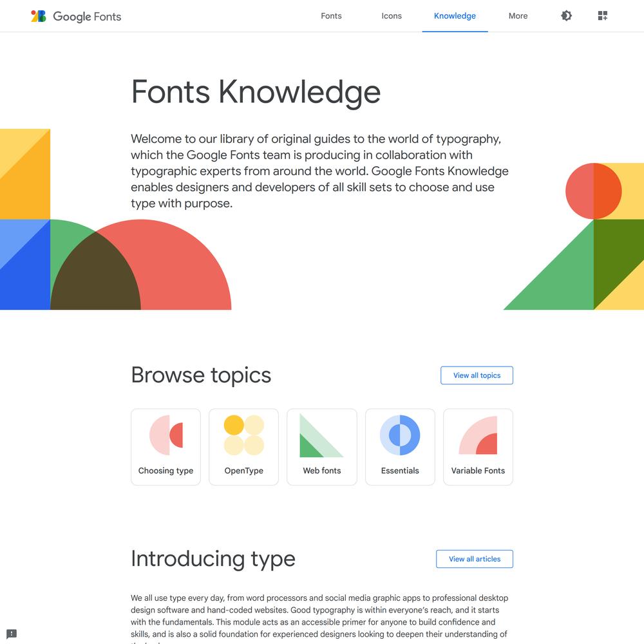
Task: Click View all articles button
Action: coord(475,559)
